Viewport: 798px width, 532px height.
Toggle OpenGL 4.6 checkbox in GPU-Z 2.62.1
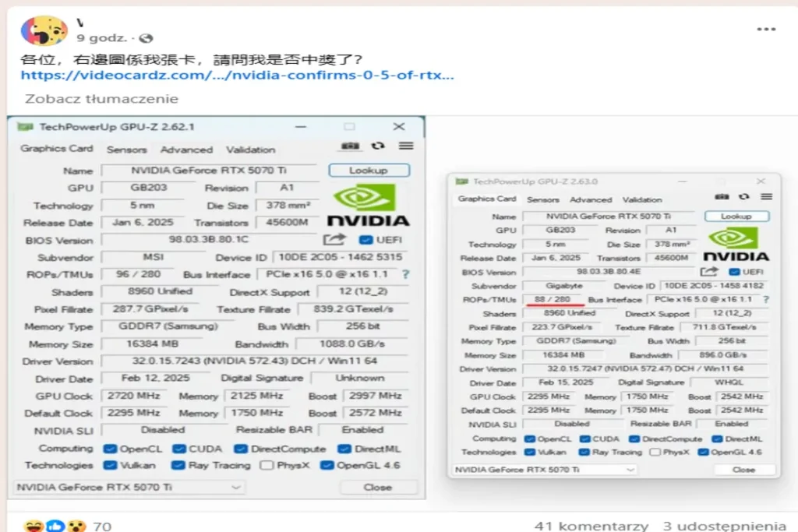pos(327,465)
